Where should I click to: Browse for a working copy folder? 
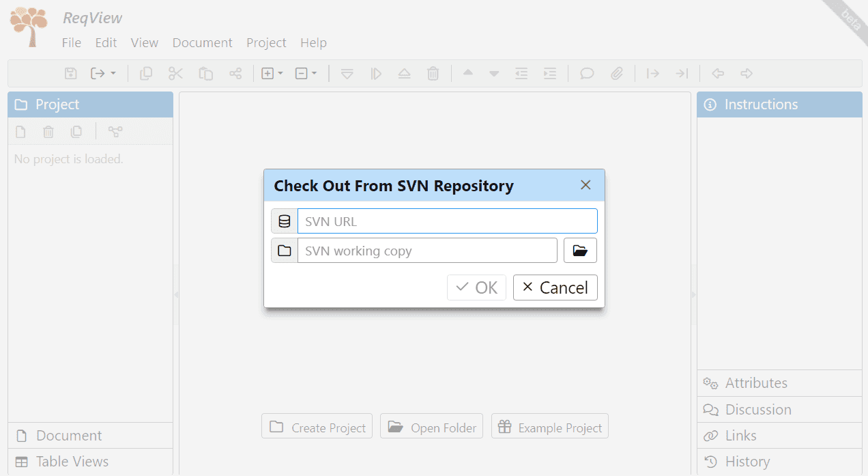pos(580,251)
